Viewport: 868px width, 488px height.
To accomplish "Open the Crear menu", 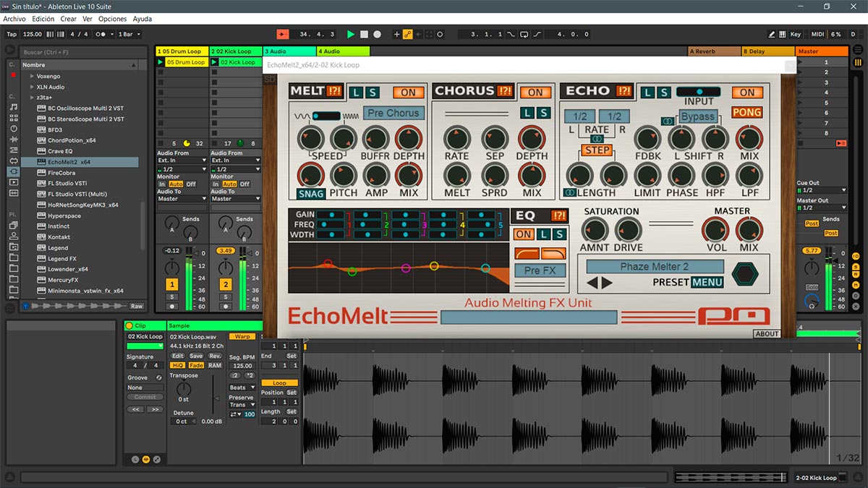I will [x=68, y=19].
